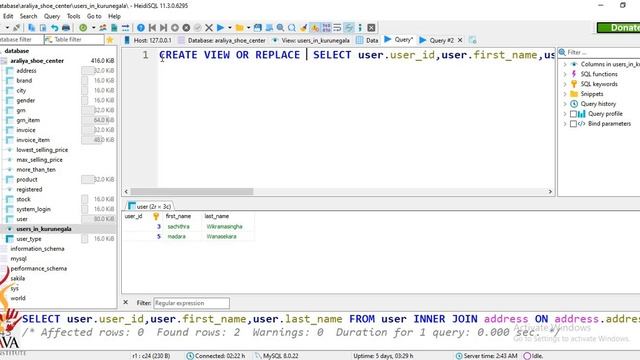Click the green Refresh icon

pos(83,28)
